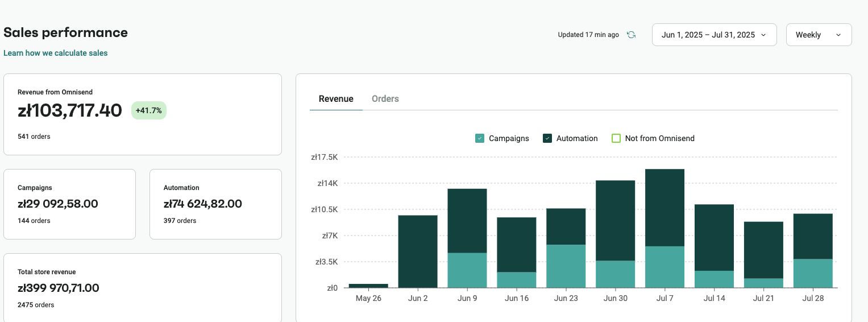Click the +41.7% growth badge
Screen dimensions: 868x322
[x=148, y=110]
